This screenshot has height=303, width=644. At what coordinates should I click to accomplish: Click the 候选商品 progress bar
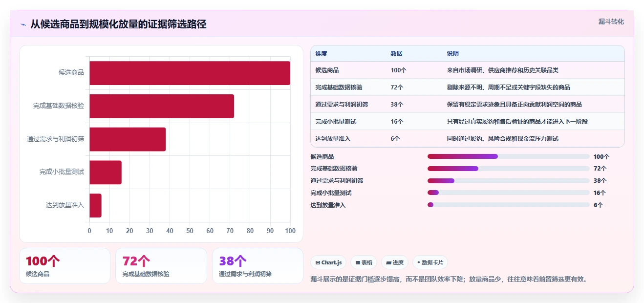tap(509, 156)
